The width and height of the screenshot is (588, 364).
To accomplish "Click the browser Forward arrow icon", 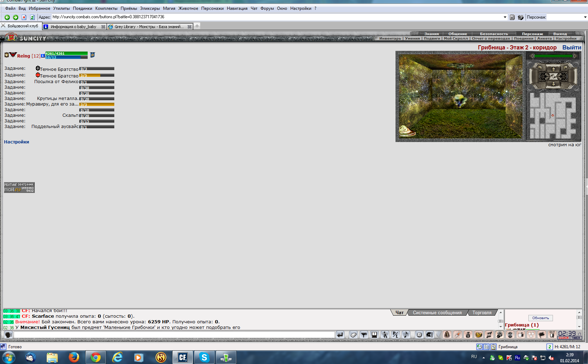I will [x=15, y=17].
